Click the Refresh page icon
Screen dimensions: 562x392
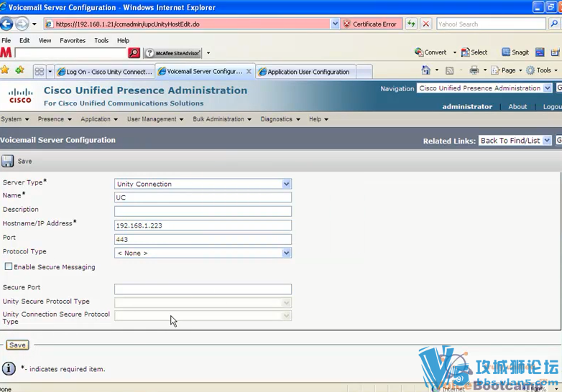pyautogui.click(x=411, y=24)
